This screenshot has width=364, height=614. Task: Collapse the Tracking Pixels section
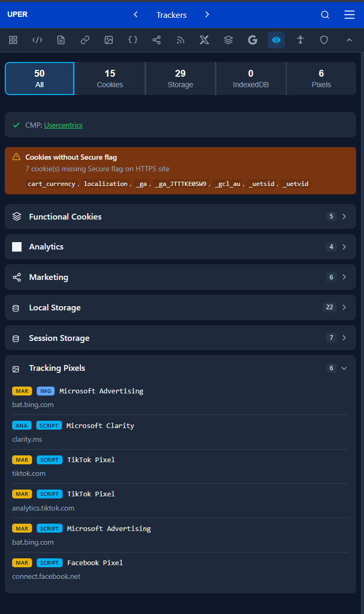pos(344,368)
